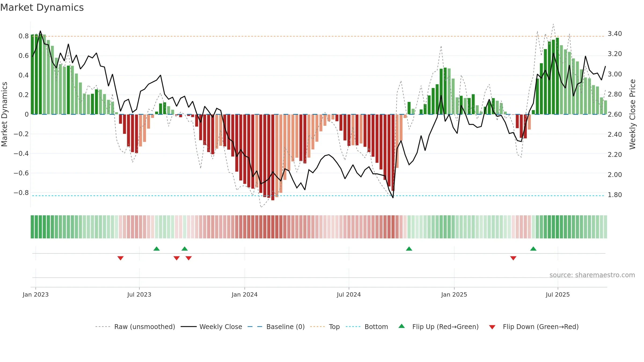Screen dimensions: 644x362
Task: Click the 0.8 tick on the left axis
Action: 24,36
